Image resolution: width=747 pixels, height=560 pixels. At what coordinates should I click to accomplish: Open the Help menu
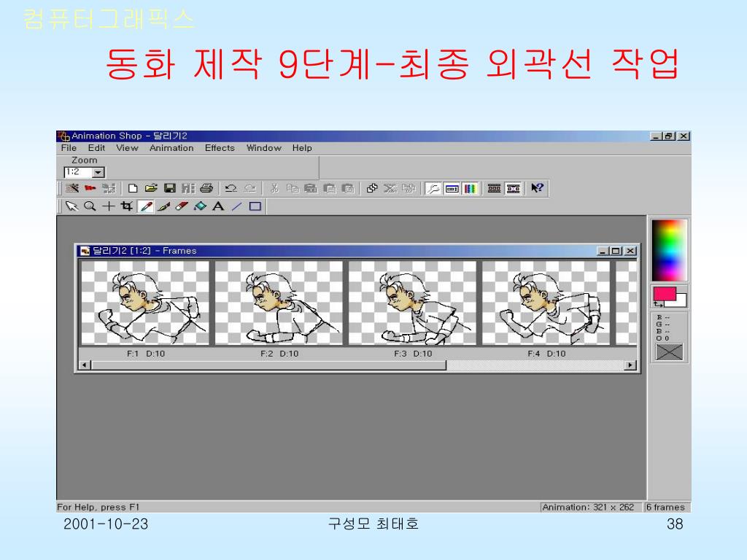point(302,148)
